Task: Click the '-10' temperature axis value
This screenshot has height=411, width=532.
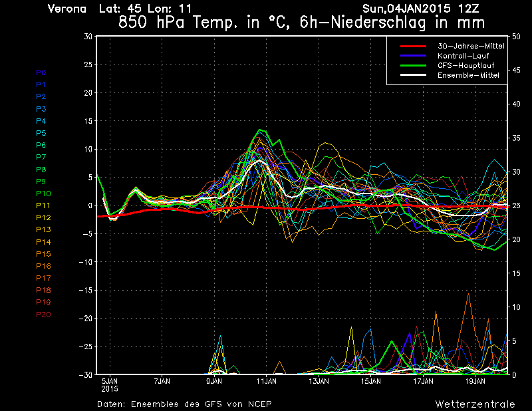Action: (x=86, y=262)
